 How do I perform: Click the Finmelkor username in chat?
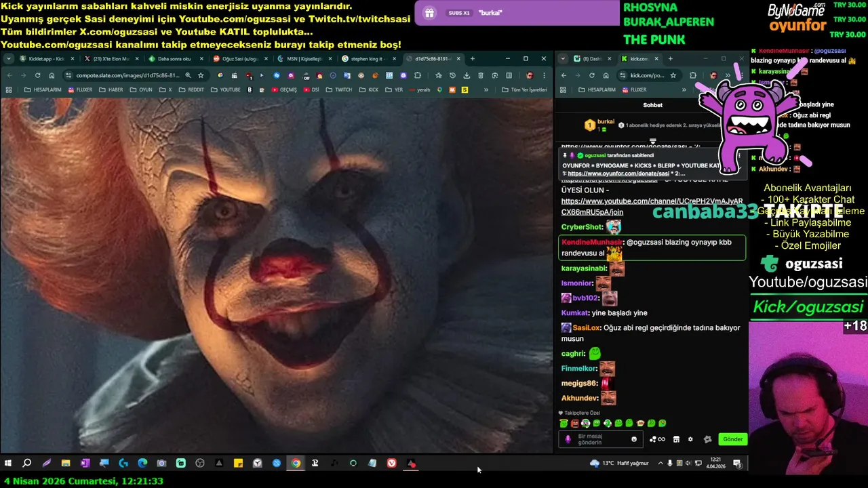pyautogui.click(x=579, y=368)
